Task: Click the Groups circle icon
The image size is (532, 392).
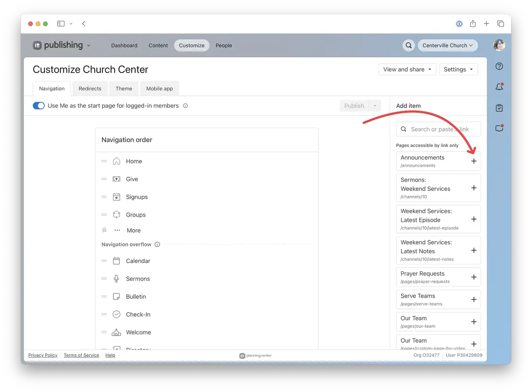Action: click(117, 214)
